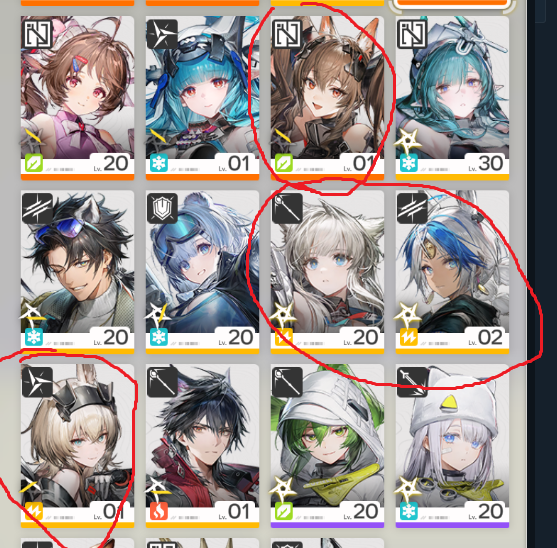Select the fox-eared brunette card circled in red
557x548 pixels.
[328, 98]
